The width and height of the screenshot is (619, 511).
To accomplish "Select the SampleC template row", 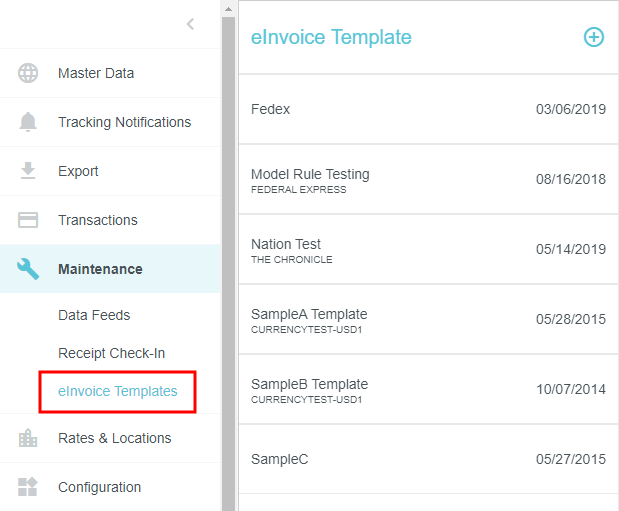I will coord(427,459).
